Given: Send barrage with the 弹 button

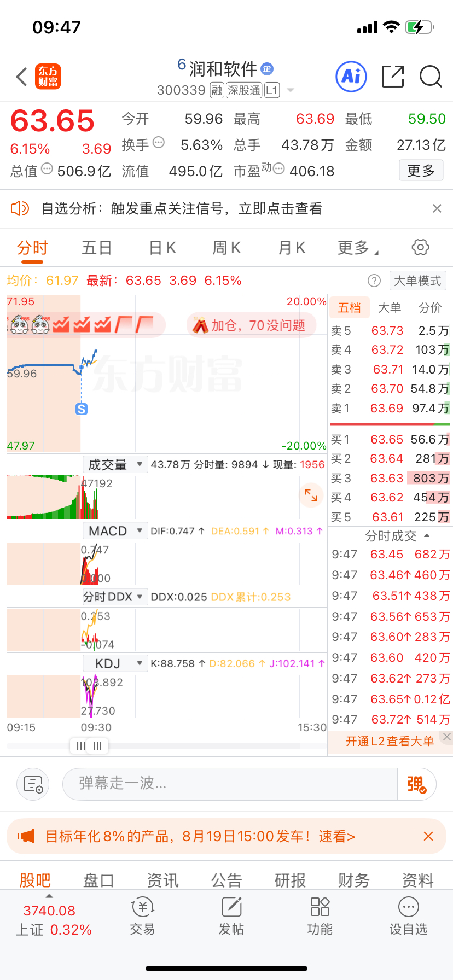Looking at the screenshot, I should [416, 784].
